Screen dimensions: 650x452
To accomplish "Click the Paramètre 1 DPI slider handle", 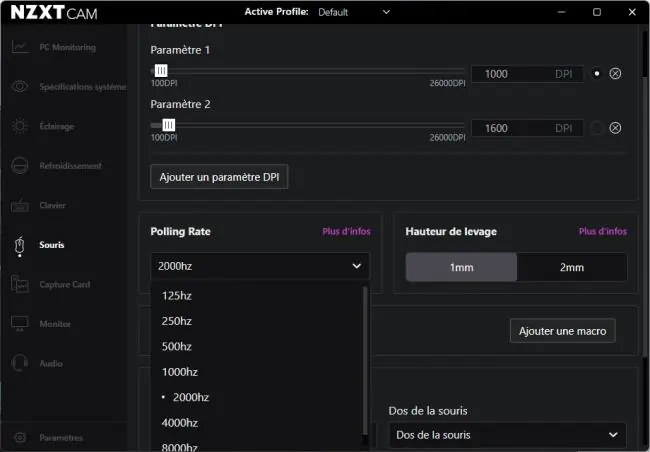I will tap(161, 70).
